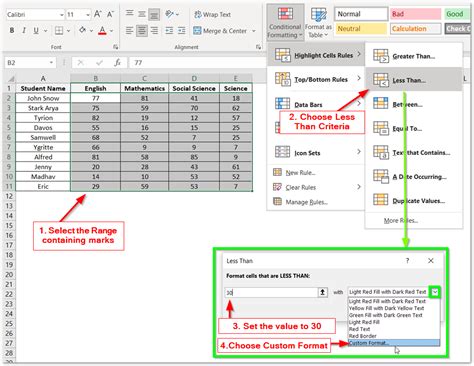Click the Less Than dialog help icon
Viewport: 474px width, 366px height.
click(407, 261)
